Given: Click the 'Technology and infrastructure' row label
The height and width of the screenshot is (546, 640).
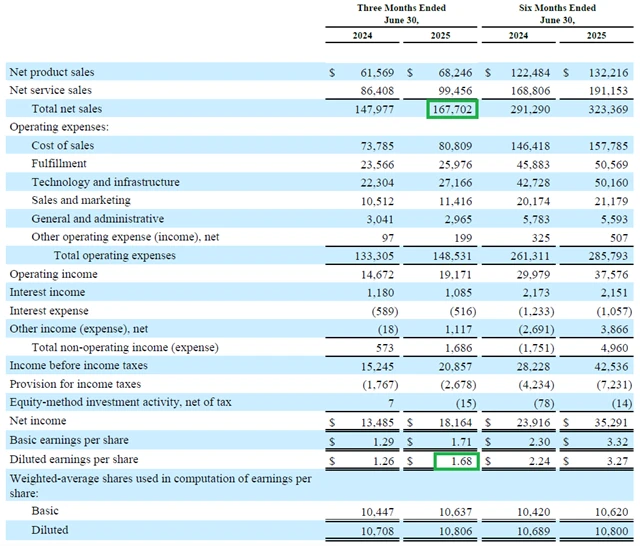Looking at the screenshot, I should [105, 182].
